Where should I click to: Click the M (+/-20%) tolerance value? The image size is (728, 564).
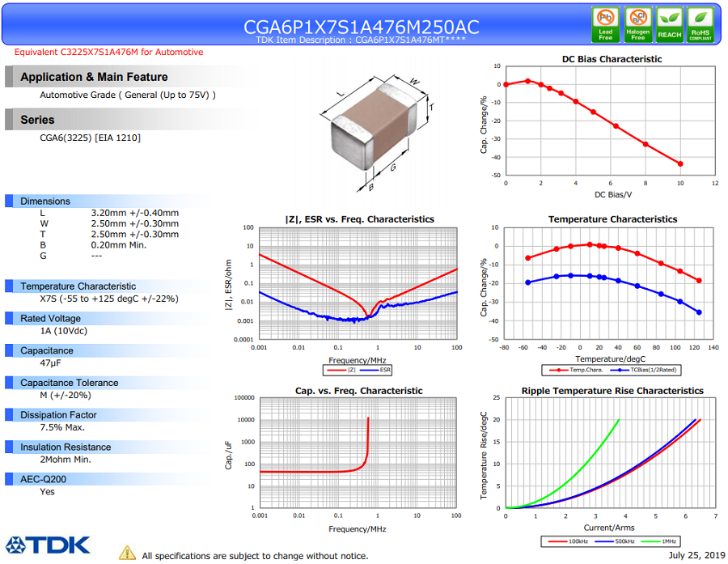pos(66,396)
